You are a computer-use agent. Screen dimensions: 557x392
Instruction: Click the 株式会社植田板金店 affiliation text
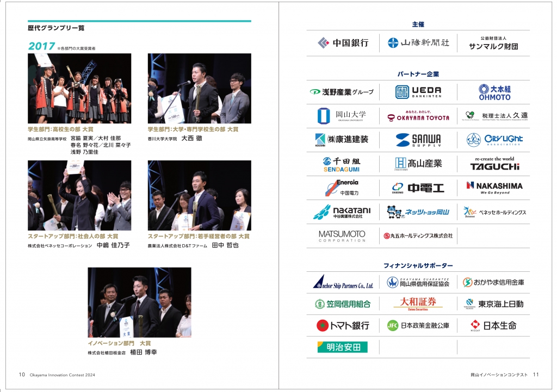107,353
